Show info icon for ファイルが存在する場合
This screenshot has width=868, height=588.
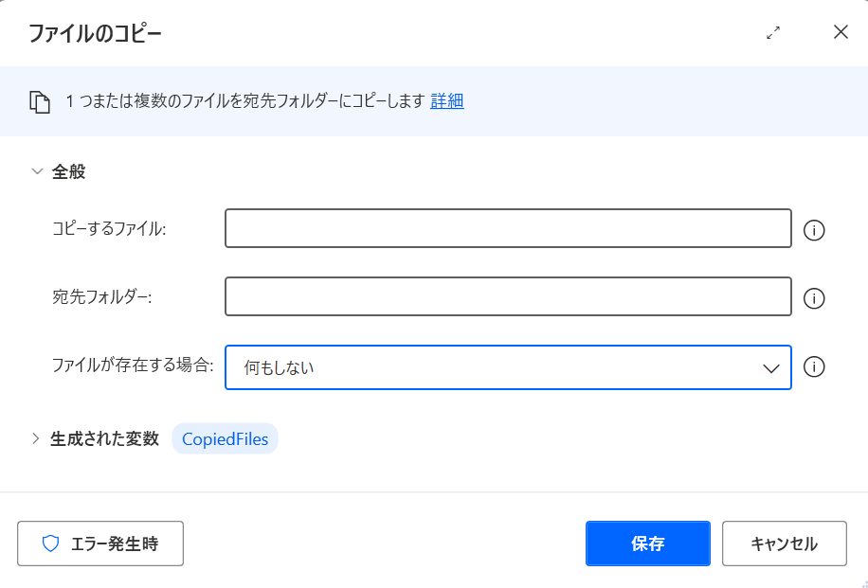coord(814,366)
